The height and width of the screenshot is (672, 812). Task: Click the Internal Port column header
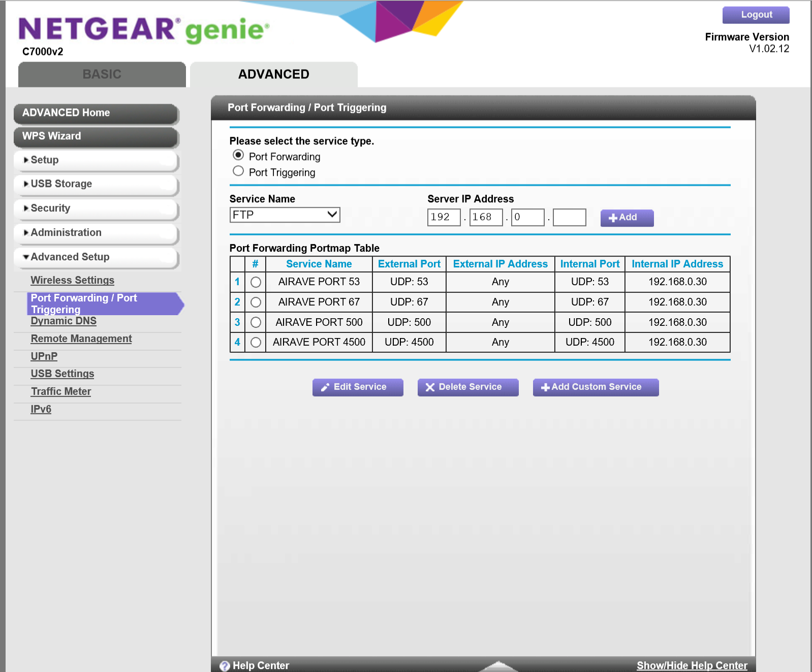point(590,264)
